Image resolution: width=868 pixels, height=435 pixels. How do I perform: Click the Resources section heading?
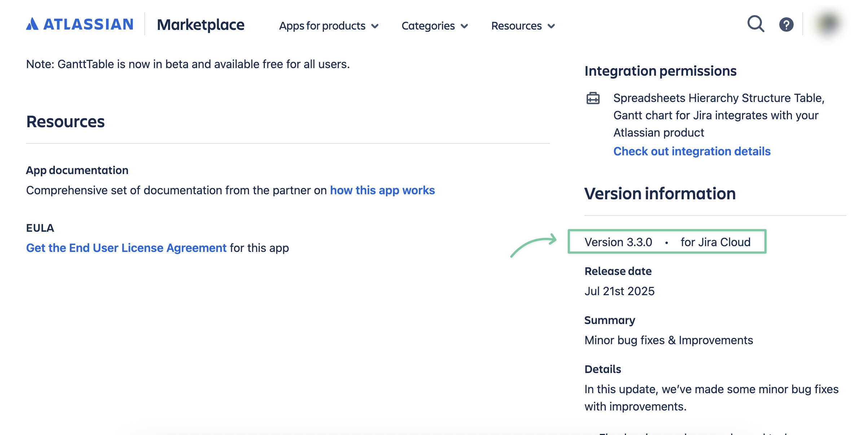coord(65,122)
